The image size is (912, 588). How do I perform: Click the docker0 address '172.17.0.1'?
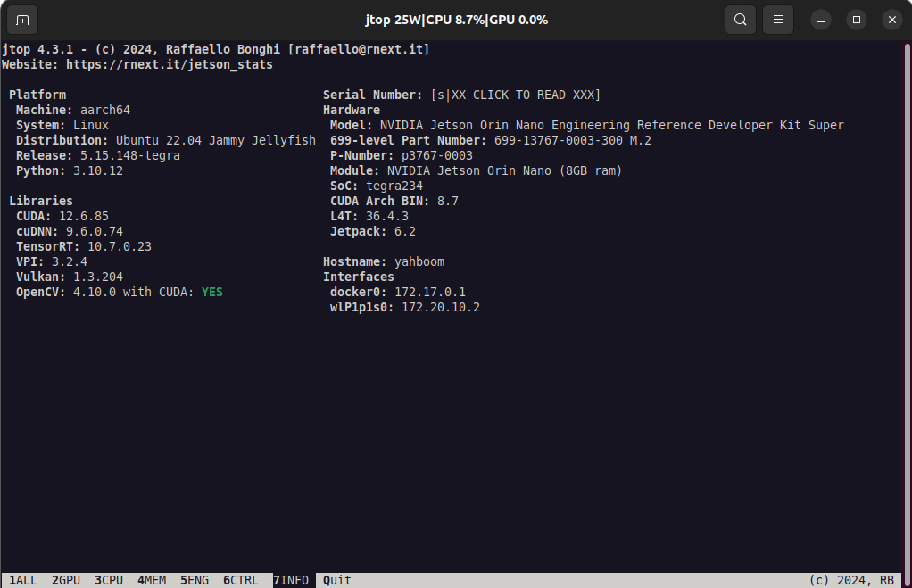point(430,292)
